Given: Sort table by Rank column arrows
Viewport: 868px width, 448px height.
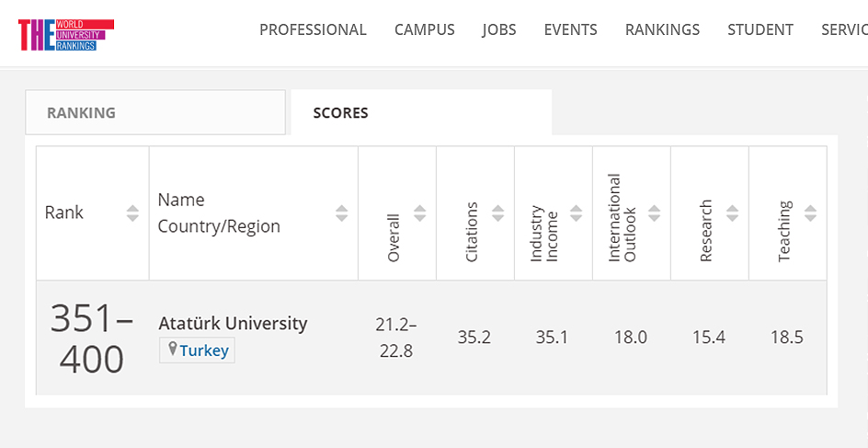Looking at the screenshot, I should [132, 213].
